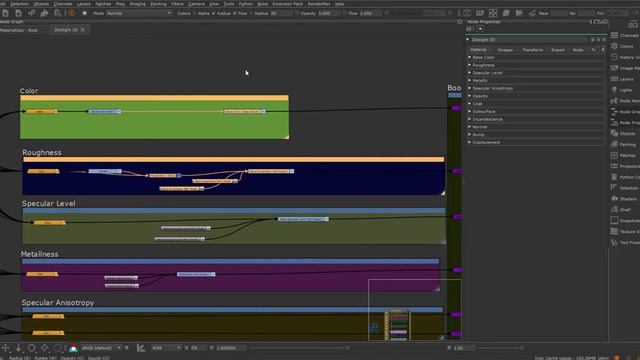Open the RGB channel dropdown
Screen dimensions: 640x360
point(166,348)
